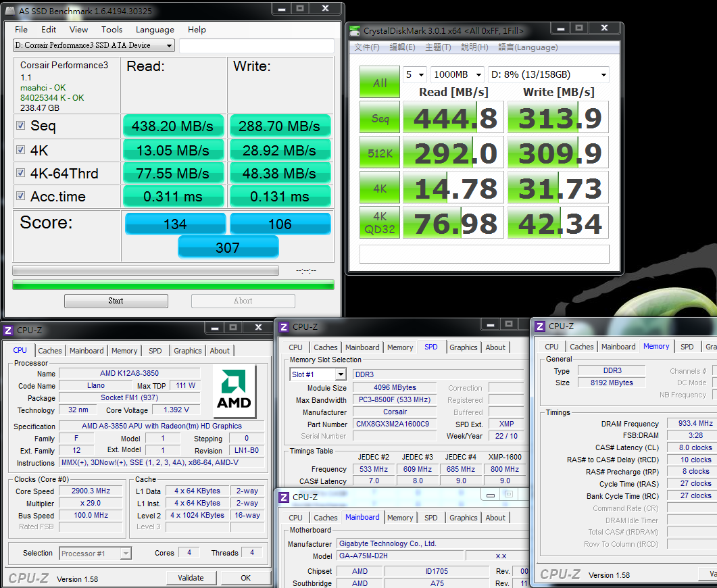Start the Seq test in CrystalDiskMark
The width and height of the screenshot is (717, 588).
pos(380,118)
